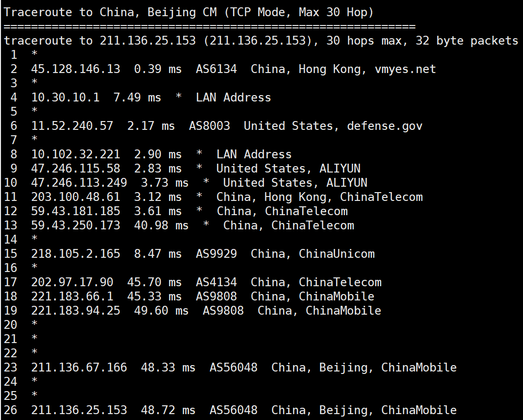Click the final hop IP on line 26
This screenshot has width=523, height=420.
coord(79,410)
